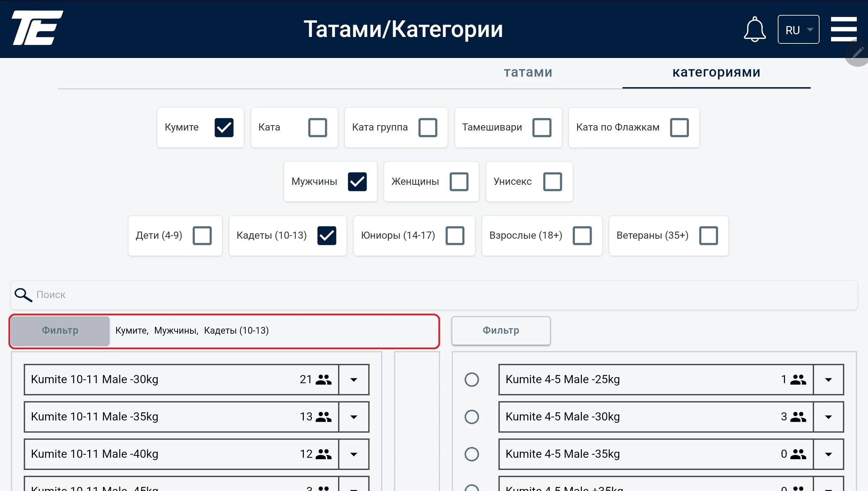Uncheck the Кумите checkbox
Screen dimensions: 868x491
224,127
